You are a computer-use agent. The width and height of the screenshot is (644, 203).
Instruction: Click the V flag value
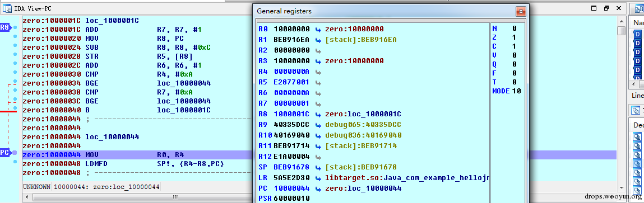coord(514,55)
